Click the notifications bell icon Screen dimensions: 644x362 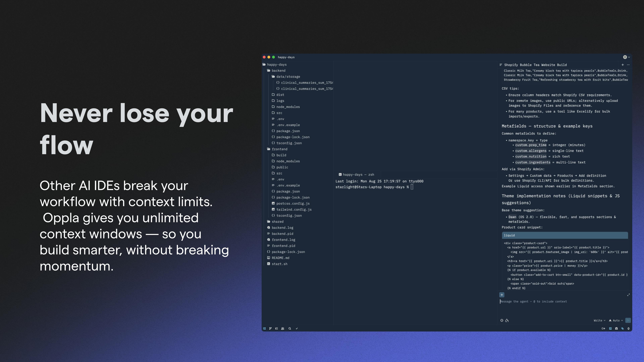click(x=629, y=328)
